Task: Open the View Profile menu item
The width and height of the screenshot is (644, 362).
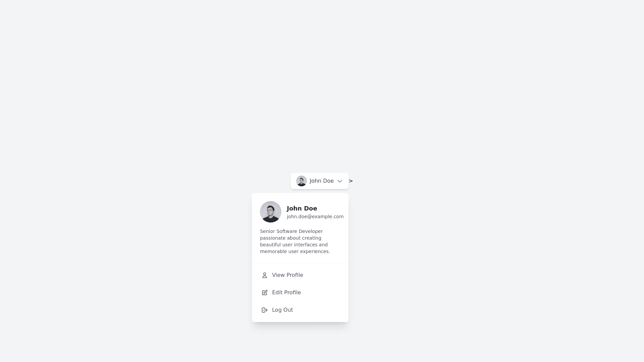Action: (x=300, y=275)
